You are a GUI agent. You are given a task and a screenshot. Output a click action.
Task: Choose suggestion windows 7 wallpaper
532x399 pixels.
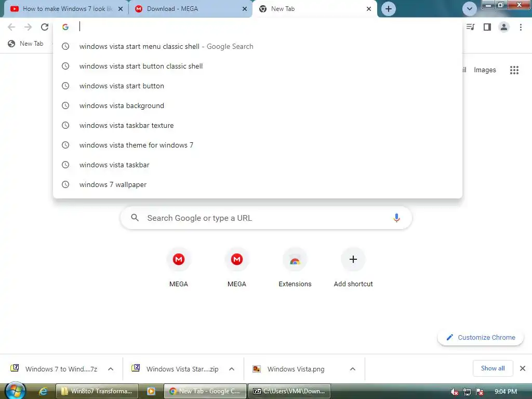258,184
